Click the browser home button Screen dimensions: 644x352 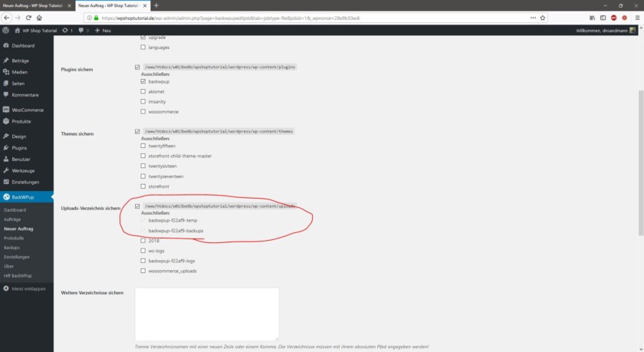41,17
